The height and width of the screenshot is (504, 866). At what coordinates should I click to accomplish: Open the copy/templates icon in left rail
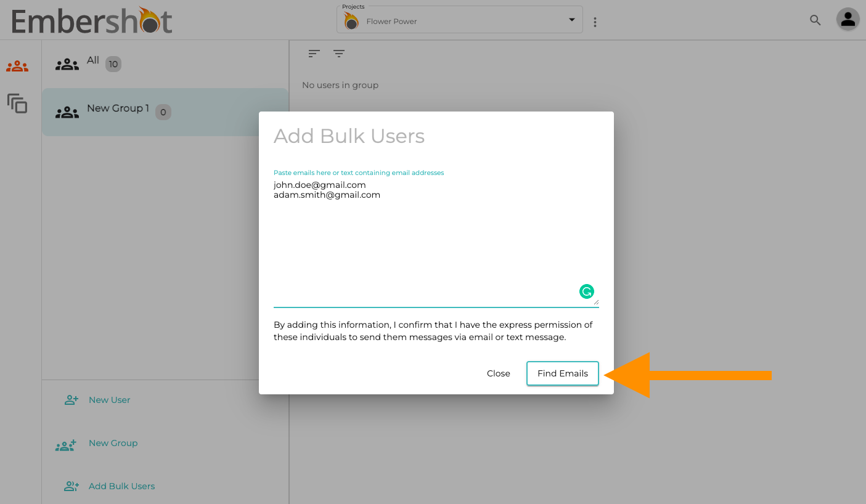click(x=17, y=103)
